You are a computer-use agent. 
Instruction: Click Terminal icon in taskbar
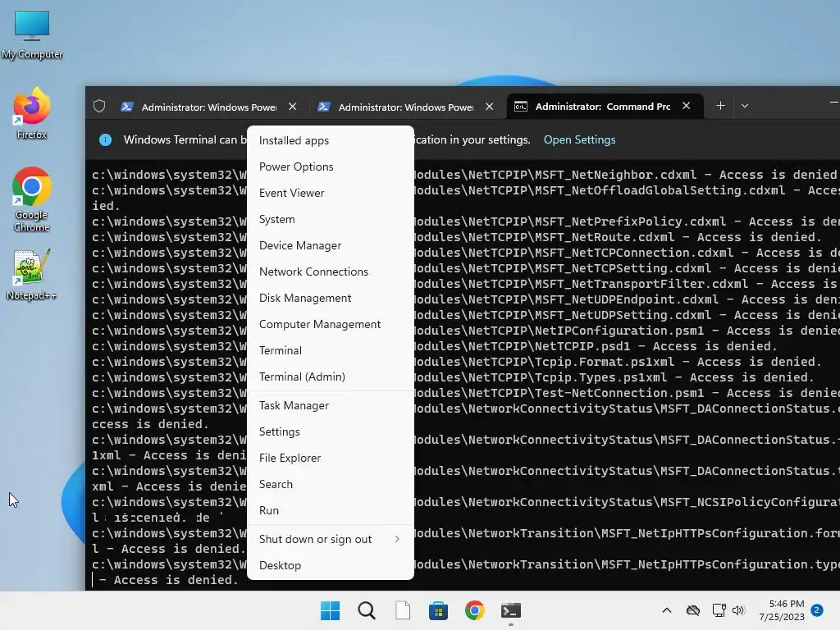(x=510, y=610)
